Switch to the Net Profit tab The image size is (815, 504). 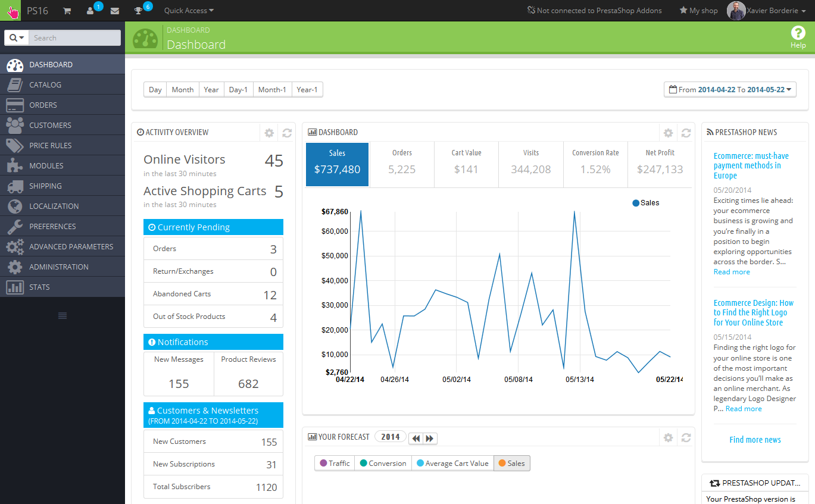[660, 164]
